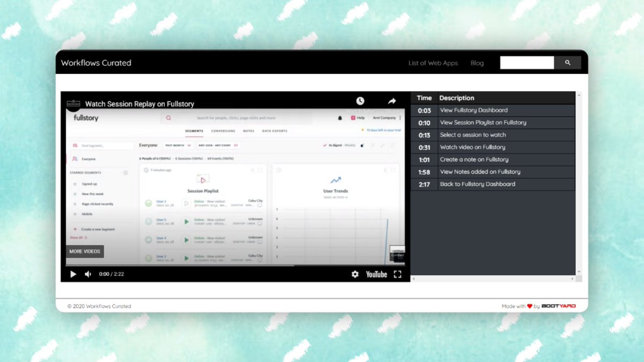The height and width of the screenshot is (362, 644).
Task: Click the Share arrow icon
Action: coord(392,101)
